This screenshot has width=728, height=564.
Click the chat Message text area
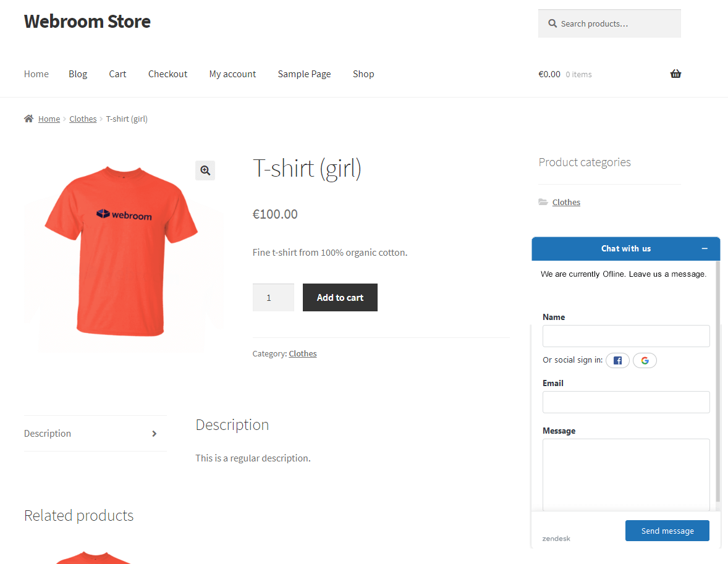coord(626,474)
